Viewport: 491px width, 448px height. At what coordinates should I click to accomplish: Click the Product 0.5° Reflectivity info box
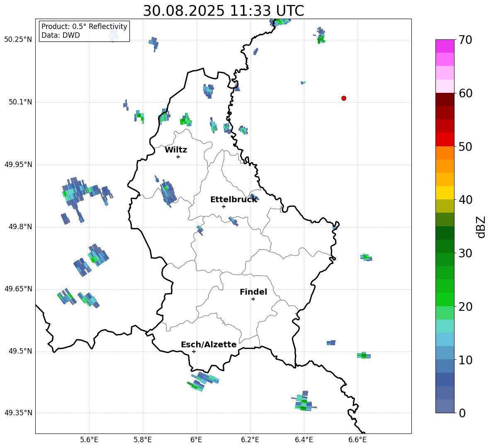tap(84, 31)
